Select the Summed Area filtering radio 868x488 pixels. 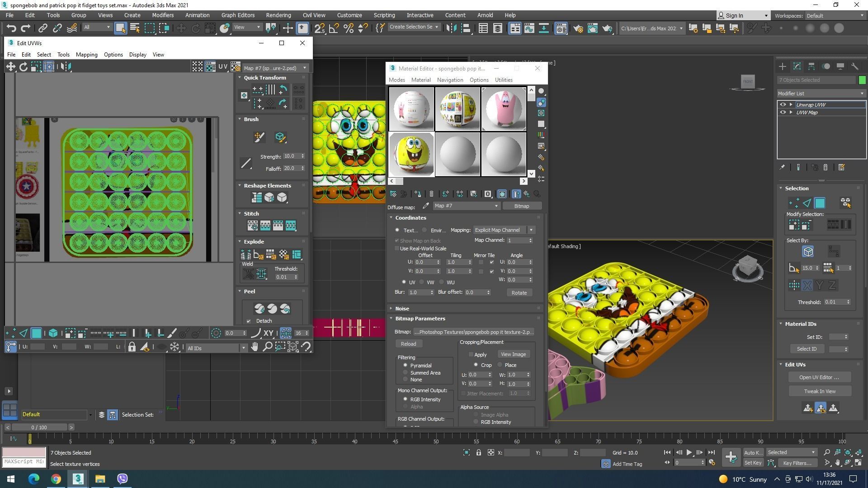tap(406, 373)
